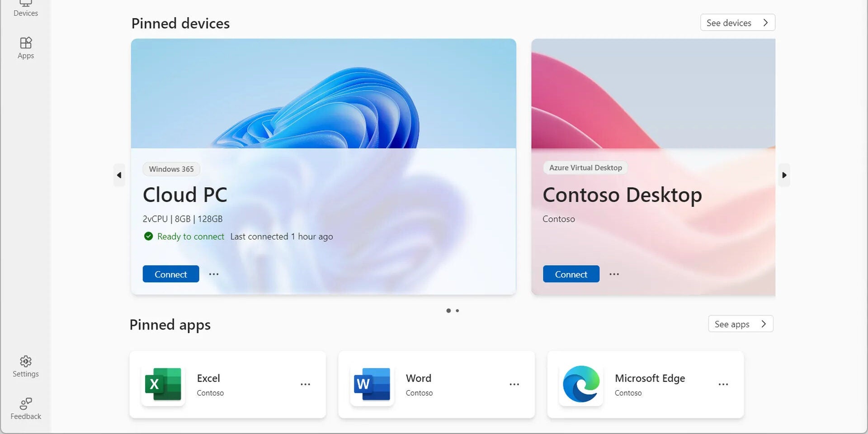Click the Ready to connect status text

point(191,236)
